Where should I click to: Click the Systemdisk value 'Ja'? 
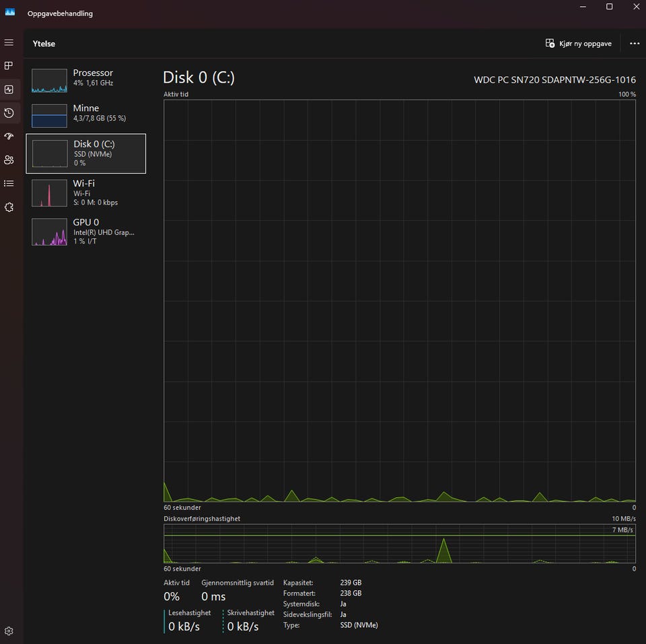[343, 604]
